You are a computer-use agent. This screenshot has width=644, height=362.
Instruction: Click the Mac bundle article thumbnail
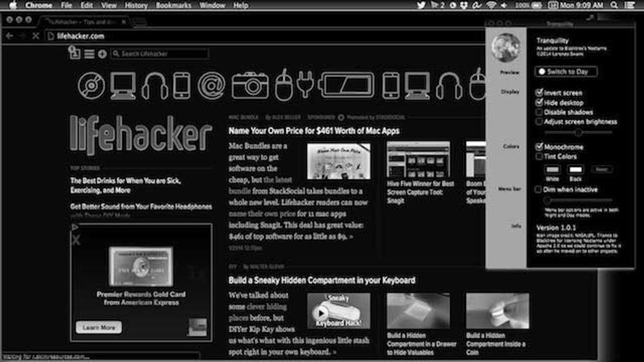(339, 160)
